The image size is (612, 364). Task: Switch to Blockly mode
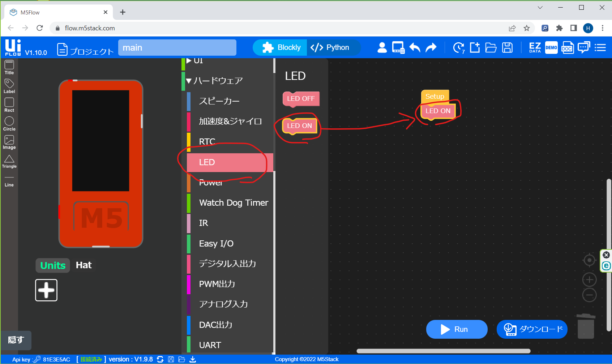click(x=281, y=47)
